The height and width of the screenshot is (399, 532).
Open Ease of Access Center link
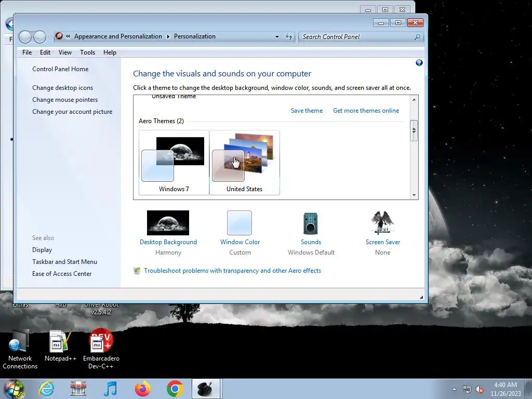(x=62, y=273)
